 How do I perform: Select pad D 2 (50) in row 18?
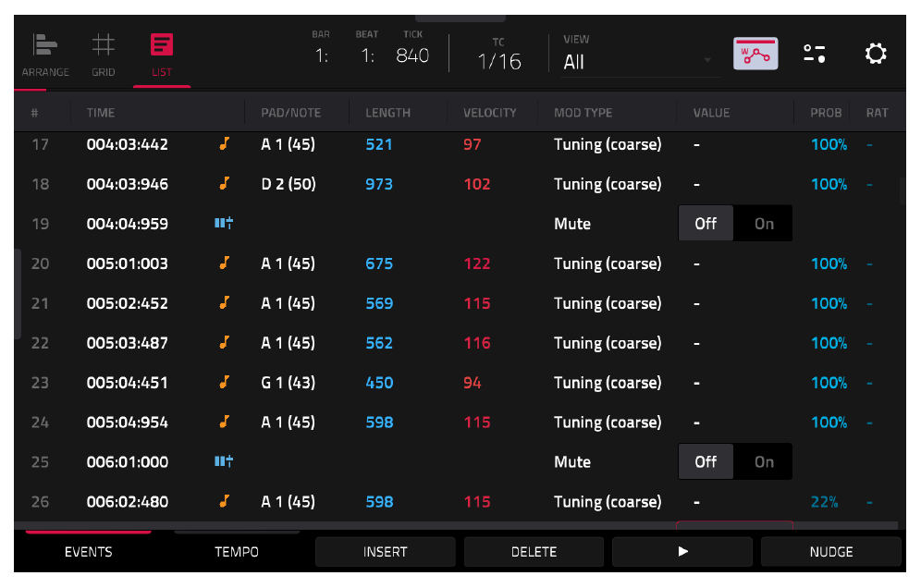288,185
